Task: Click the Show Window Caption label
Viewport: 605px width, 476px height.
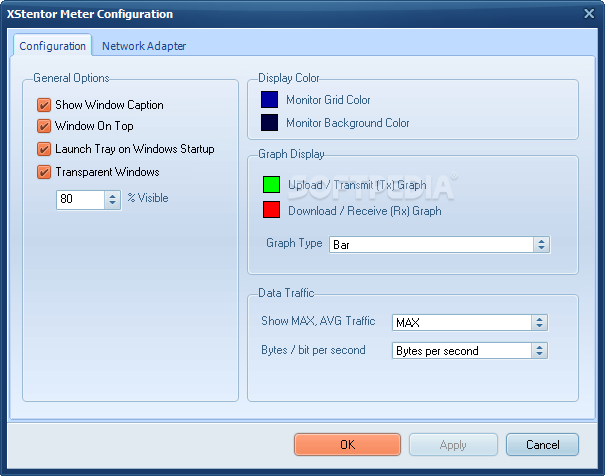Action: tap(109, 105)
